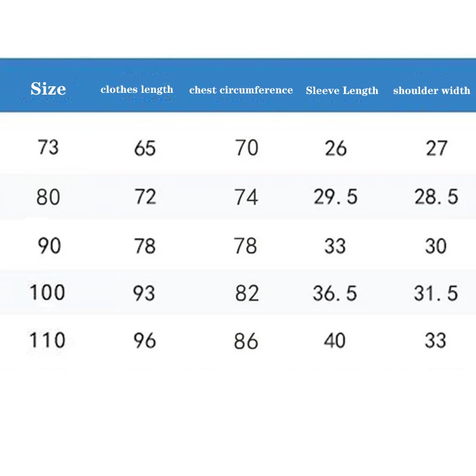The image size is (476, 476).
Task: Select chest circumference value 82
Action: (x=246, y=293)
